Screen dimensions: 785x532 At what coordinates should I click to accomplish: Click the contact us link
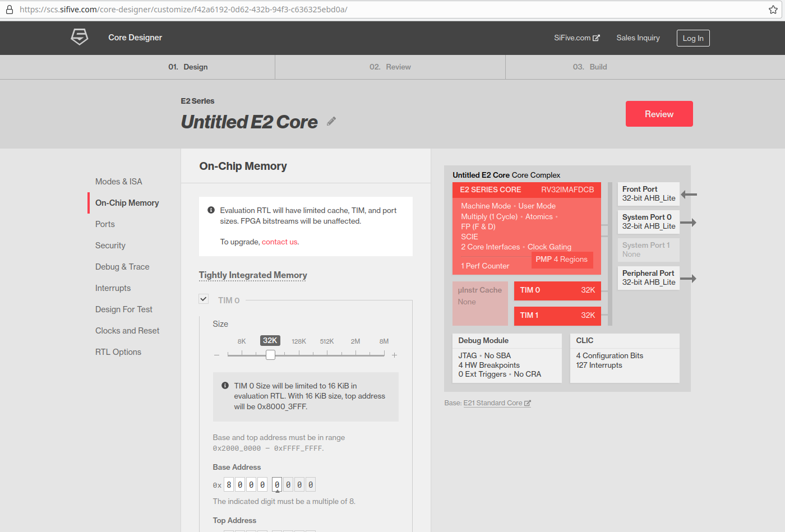[279, 242]
